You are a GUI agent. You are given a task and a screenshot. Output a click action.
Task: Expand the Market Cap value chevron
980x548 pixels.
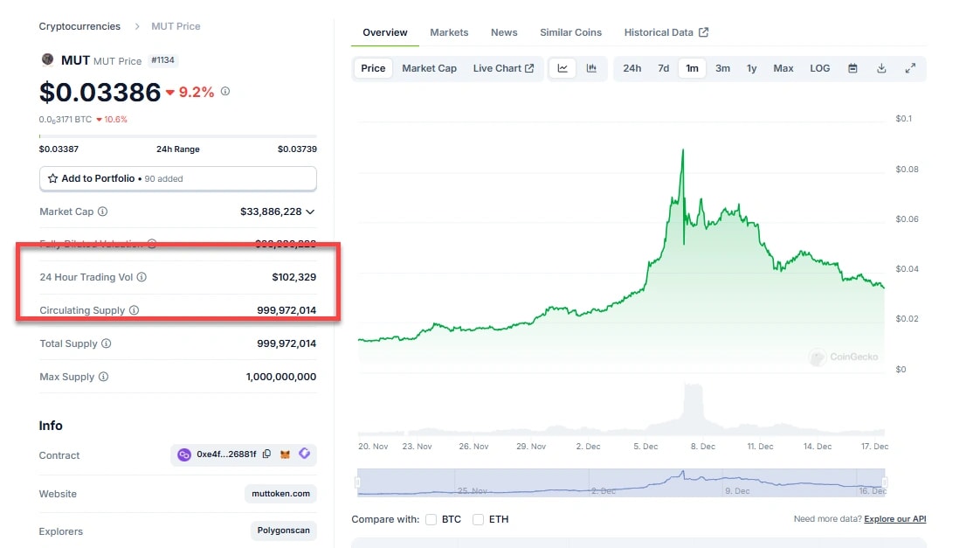click(310, 212)
